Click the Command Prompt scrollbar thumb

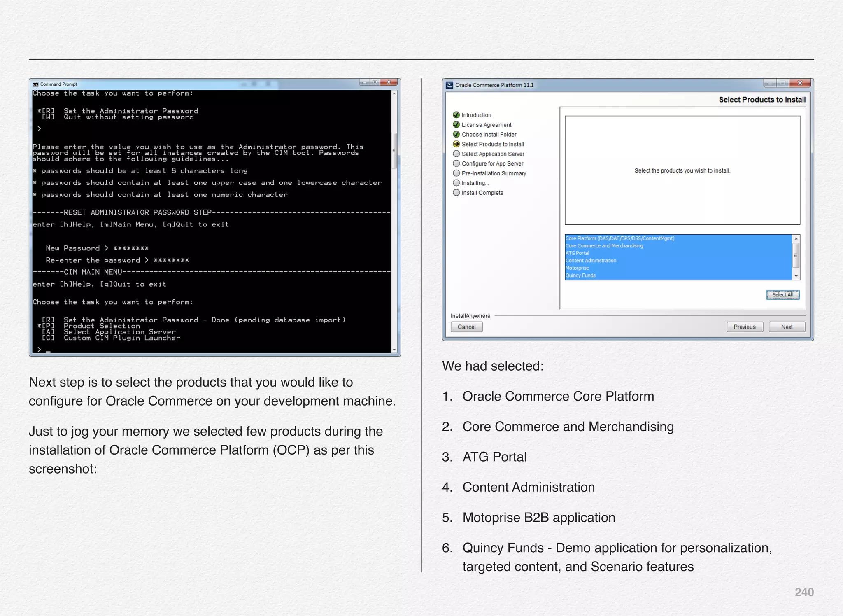(x=394, y=150)
